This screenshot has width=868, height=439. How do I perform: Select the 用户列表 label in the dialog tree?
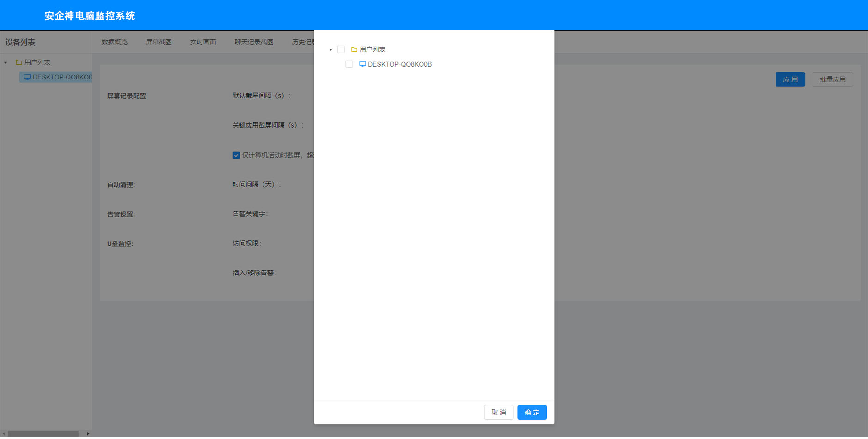click(373, 49)
